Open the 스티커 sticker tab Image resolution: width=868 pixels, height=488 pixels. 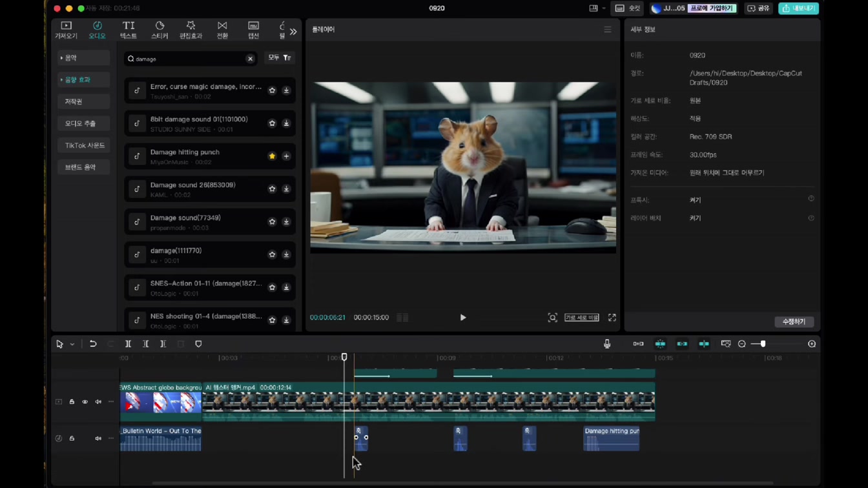point(160,30)
